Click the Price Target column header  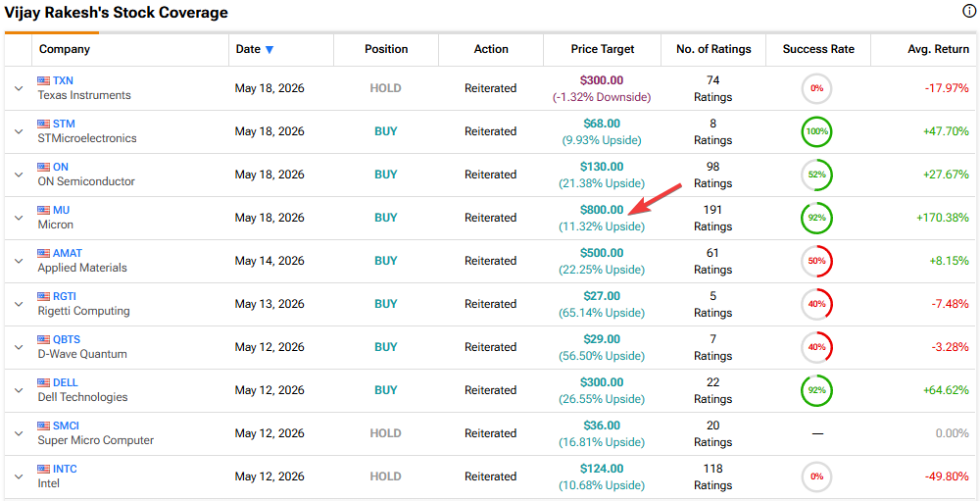(x=603, y=49)
